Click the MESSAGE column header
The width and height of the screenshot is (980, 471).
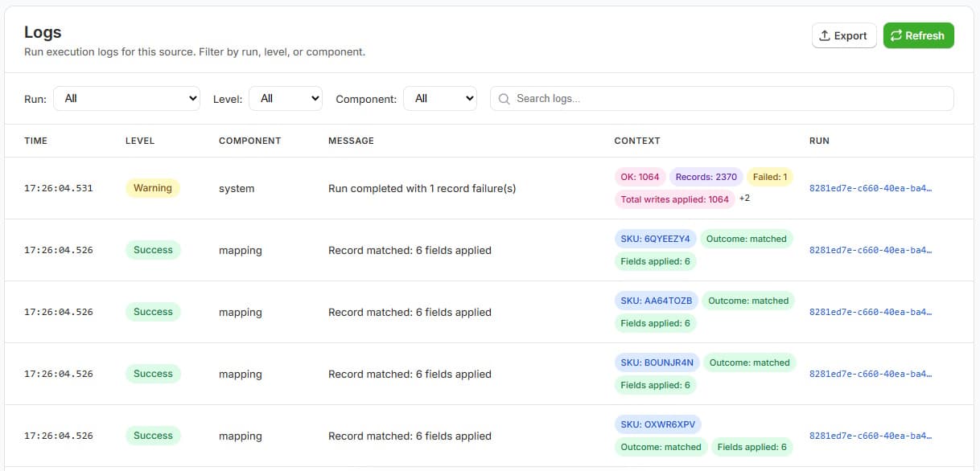pyautogui.click(x=351, y=141)
